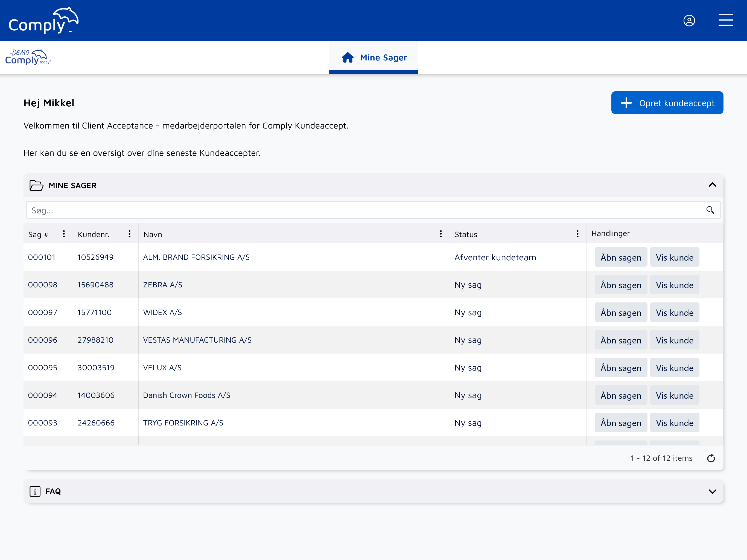The height and width of the screenshot is (560, 747).
Task: Click customer number 14003606
Action: point(96,395)
